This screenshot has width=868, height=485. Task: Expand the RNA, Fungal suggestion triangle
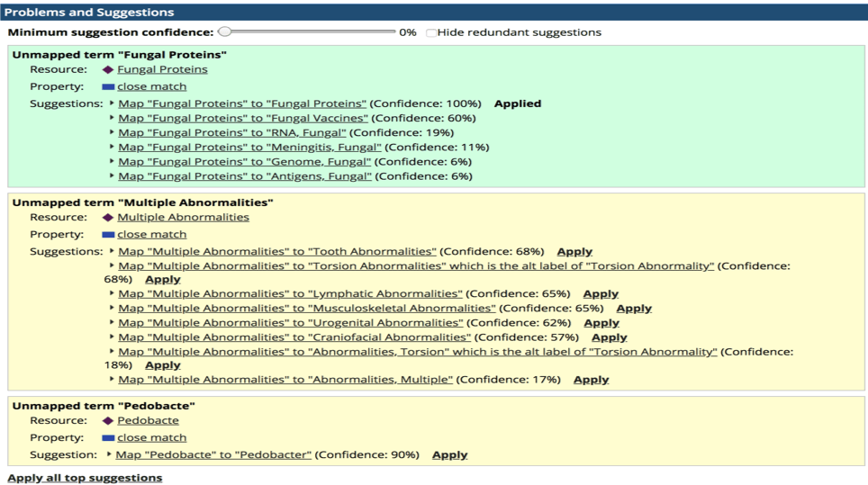112,132
